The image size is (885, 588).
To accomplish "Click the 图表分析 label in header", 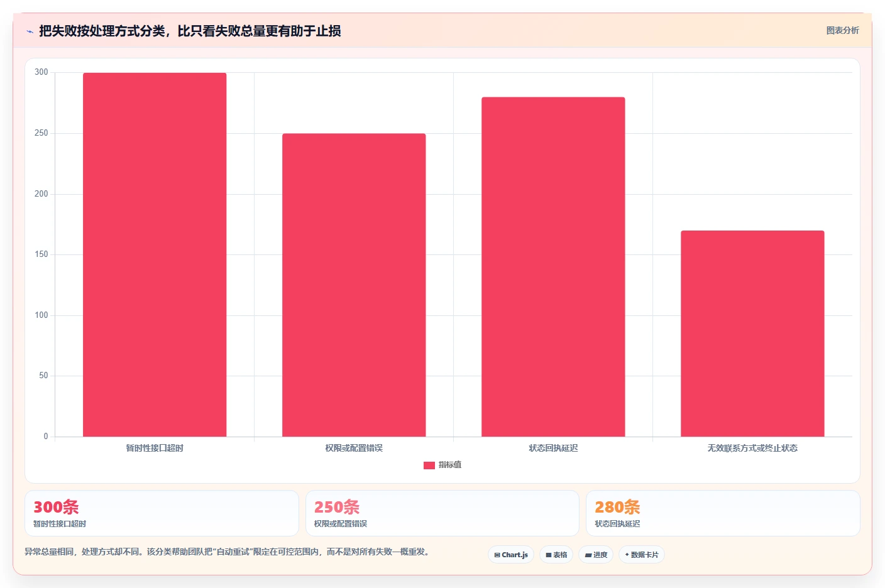I will click(x=842, y=30).
